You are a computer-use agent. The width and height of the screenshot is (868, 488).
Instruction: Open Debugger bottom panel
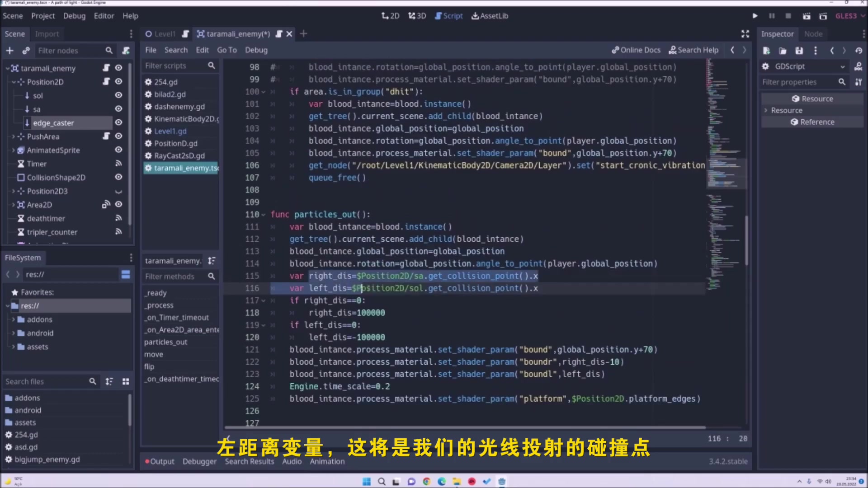click(199, 461)
